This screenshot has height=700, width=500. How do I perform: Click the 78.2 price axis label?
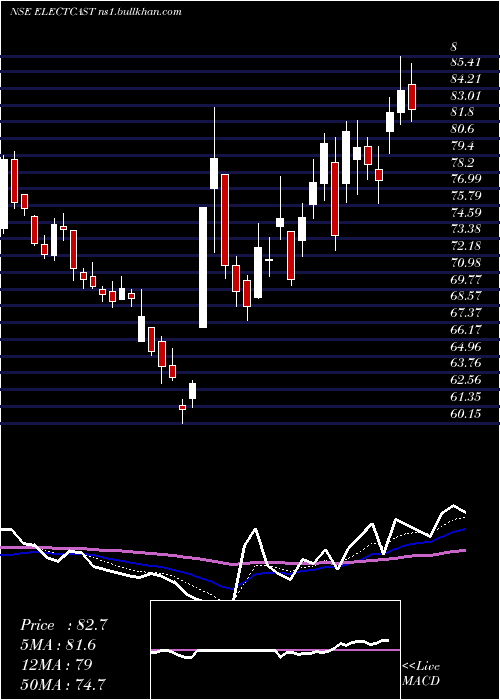pyautogui.click(x=463, y=162)
